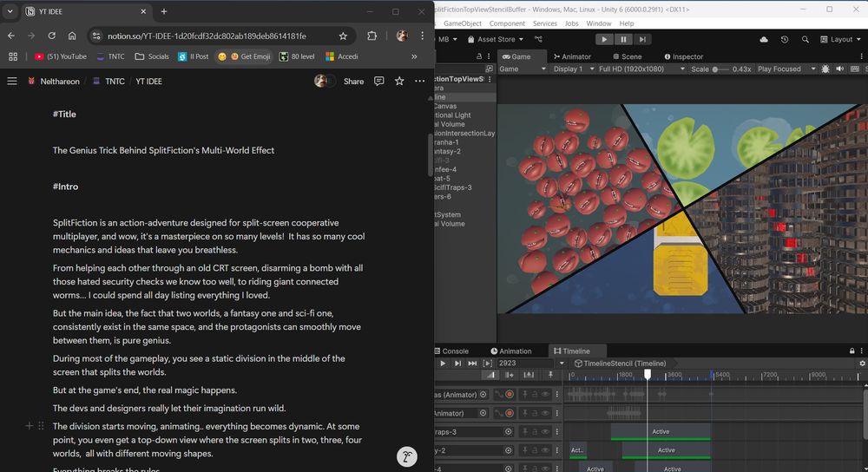Select the Active clip on traps-3 track
The width and height of the screenshot is (868, 472).
[x=661, y=432]
